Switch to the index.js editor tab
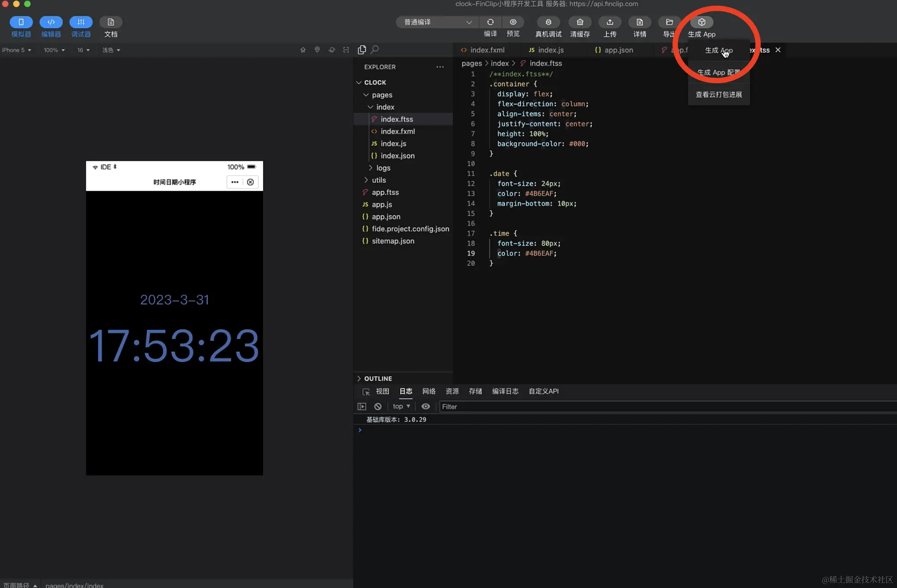Screen dimensions: 897x588 [550, 50]
